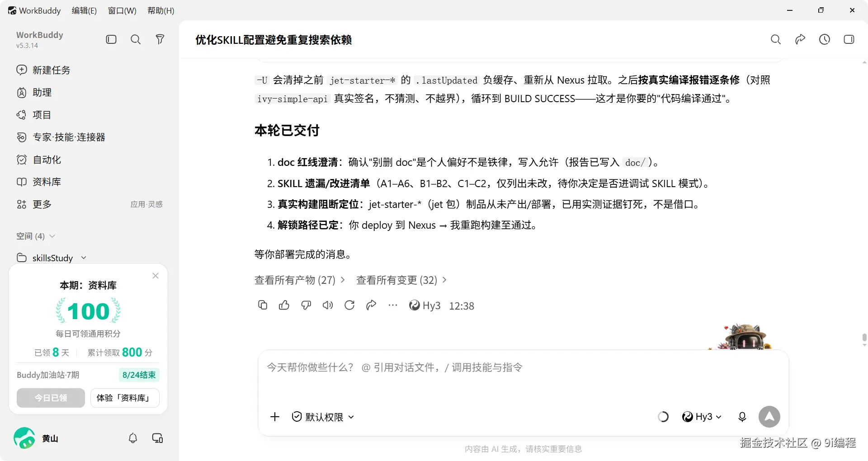Screen dimensions: 868x461
Task: Share this conversation via header arrow icon
Action: (x=800, y=39)
